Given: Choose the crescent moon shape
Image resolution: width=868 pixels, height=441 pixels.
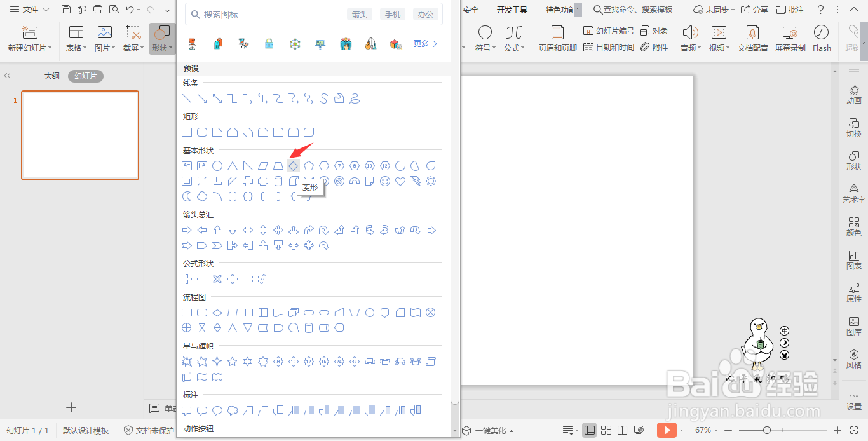Looking at the screenshot, I should [x=187, y=196].
